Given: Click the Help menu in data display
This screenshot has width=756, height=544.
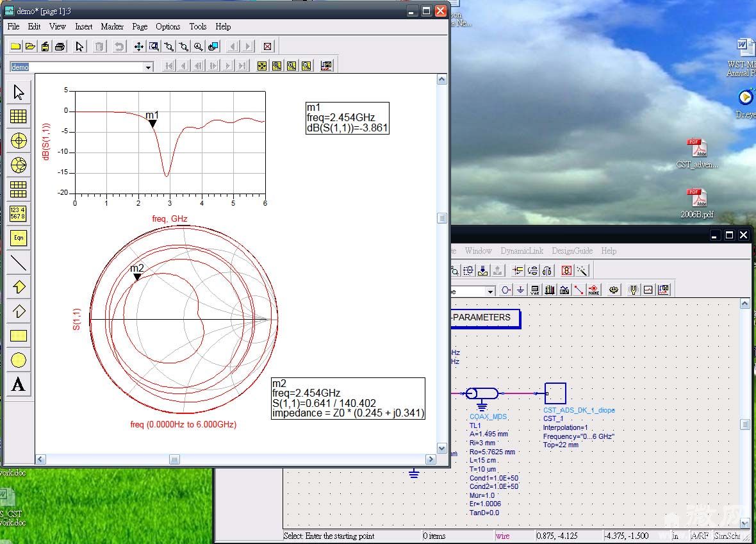Looking at the screenshot, I should tap(223, 26).
